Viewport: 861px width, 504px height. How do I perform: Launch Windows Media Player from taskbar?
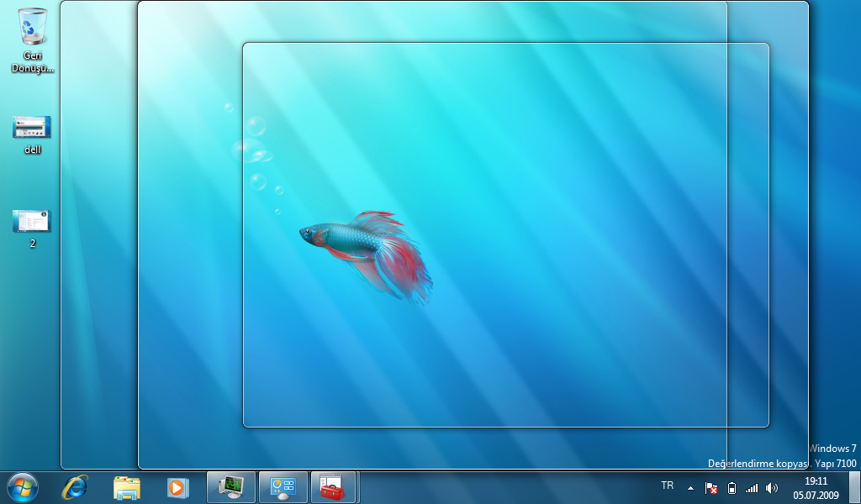[x=178, y=487]
